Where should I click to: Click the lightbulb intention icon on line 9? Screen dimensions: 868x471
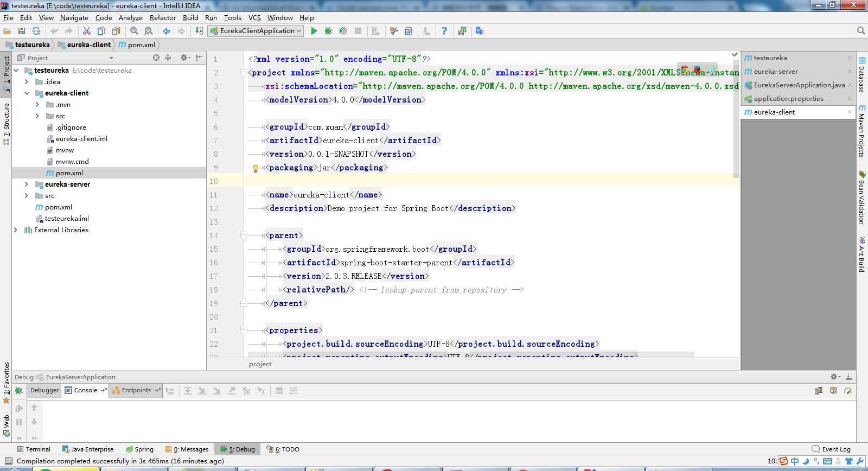(x=256, y=168)
